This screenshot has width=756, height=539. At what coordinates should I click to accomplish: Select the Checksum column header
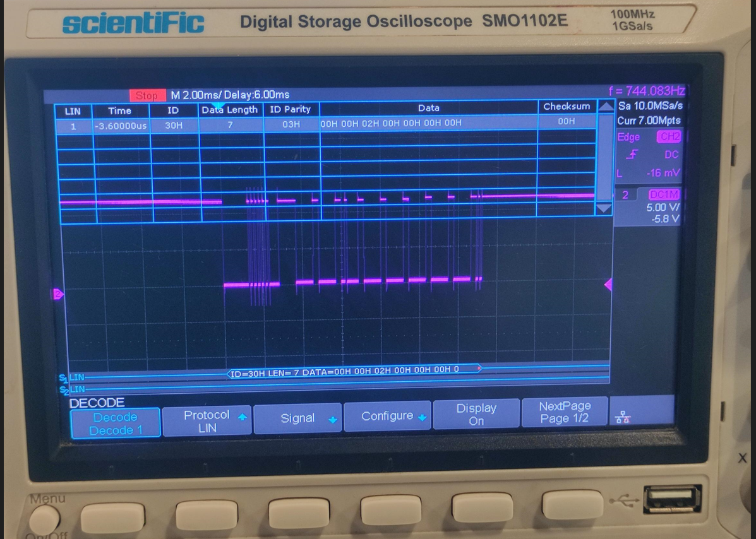[x=566, y=107]
